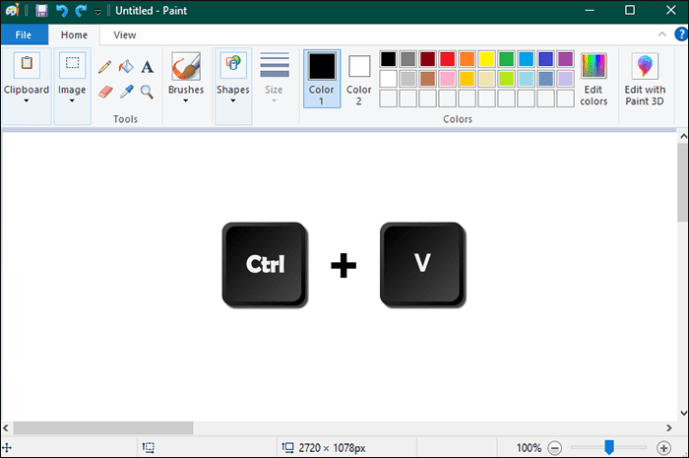The height and width of the screenshot is (458, 689).
Task: Click the zoom slider handle
Action: click(609, 447)
